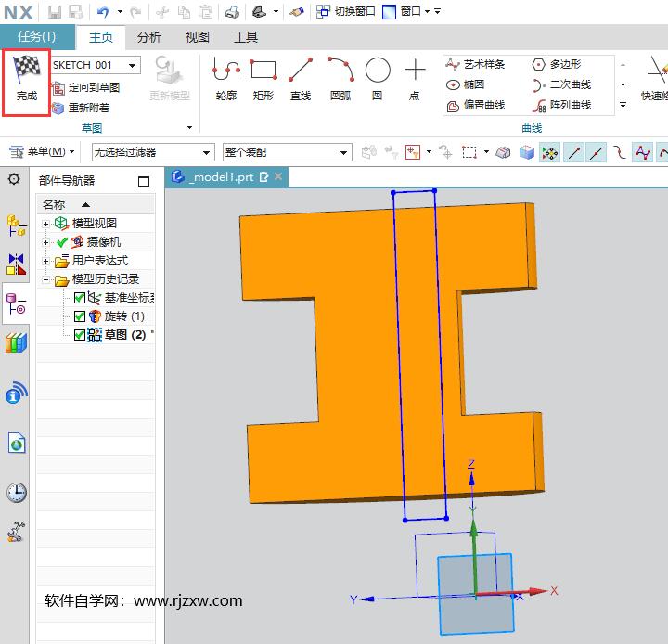The image size is (668, 644).
Task: Click the 名称 column header to sort
Action: tap(56, 204)
